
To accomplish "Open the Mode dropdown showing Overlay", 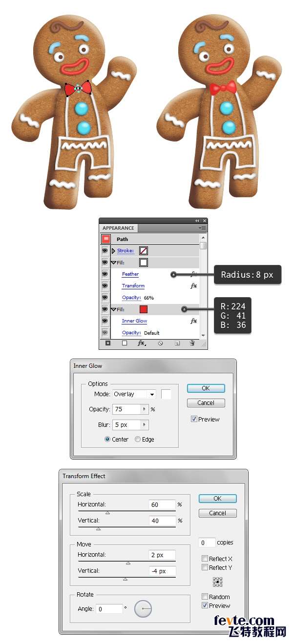I will pyautogui.click(x=134, y=394).
